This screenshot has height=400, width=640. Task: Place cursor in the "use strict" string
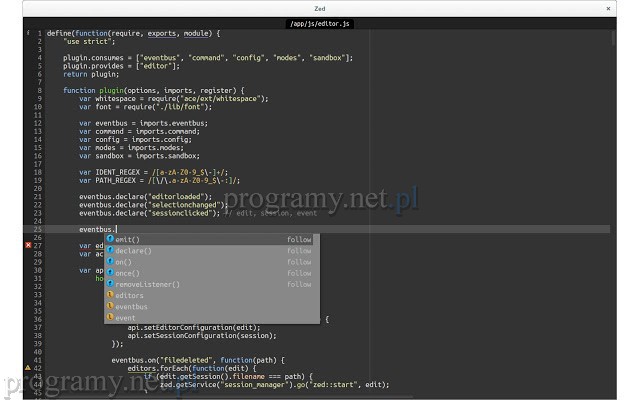87,42
